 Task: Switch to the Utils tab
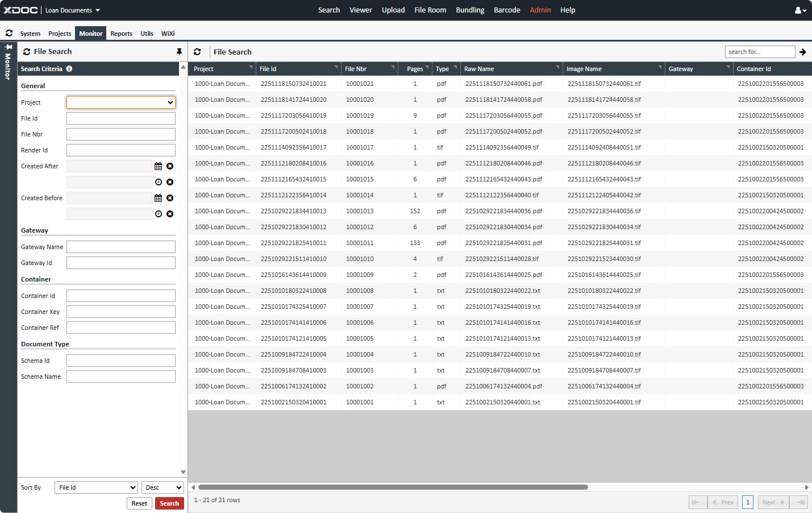coord(147,34)
